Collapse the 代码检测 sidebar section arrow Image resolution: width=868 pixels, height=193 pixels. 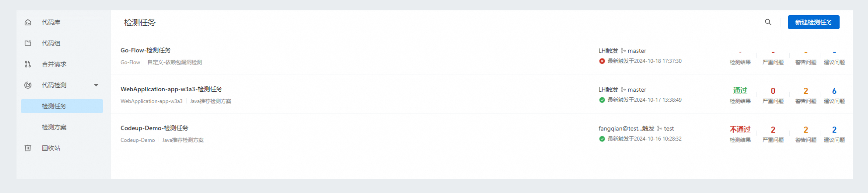pyautogui.click(x=96, y=85)
